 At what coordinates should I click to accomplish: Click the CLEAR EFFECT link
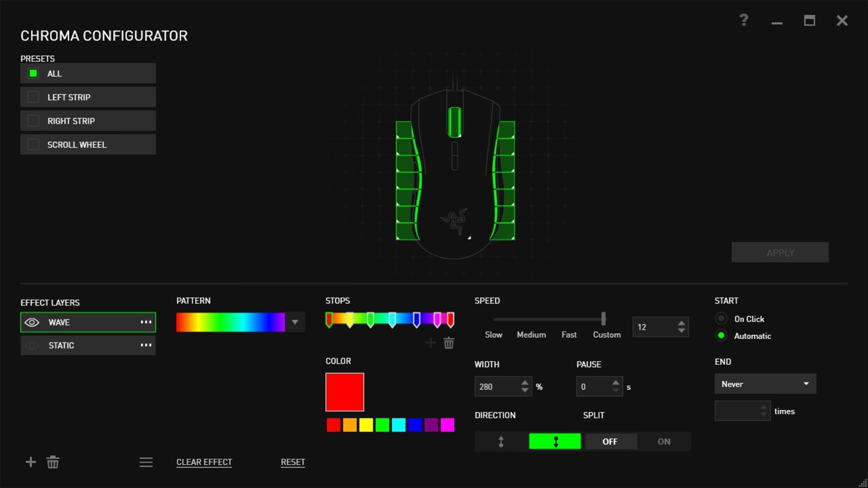[204, 462]
